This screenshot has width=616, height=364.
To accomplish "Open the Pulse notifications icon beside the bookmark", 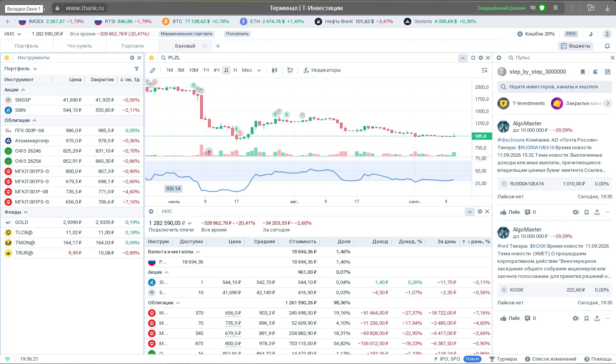I will coord(595,72).
